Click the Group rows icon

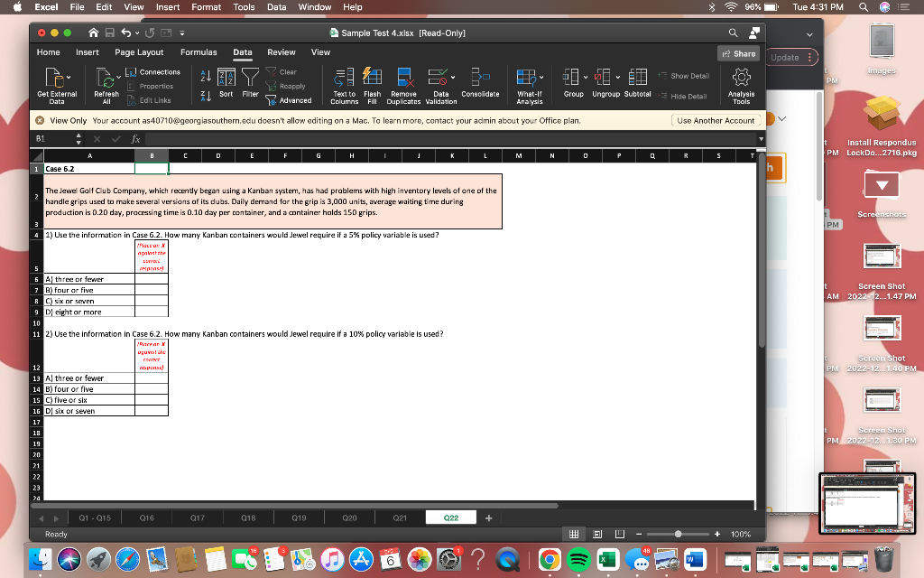click(571, 78)
